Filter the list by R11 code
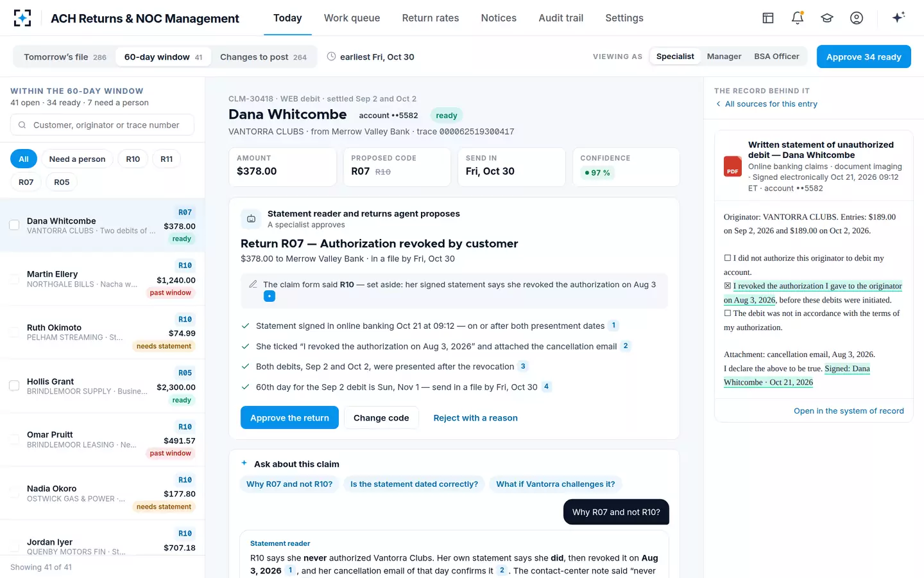Viewport: 924px width, 578px height. coord(167,159)
